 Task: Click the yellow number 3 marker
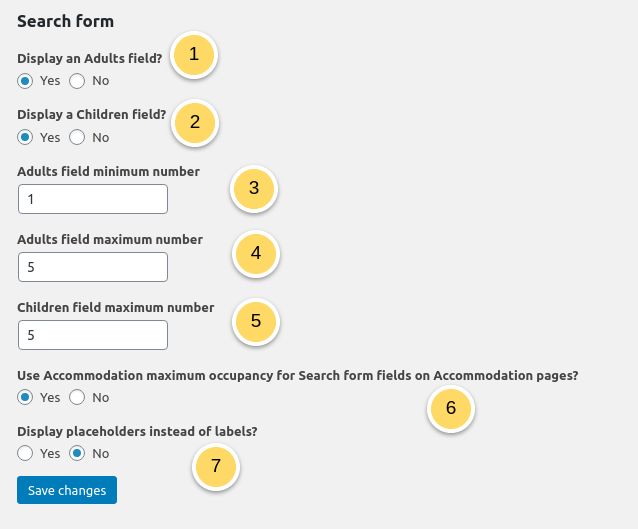(254, 188)
